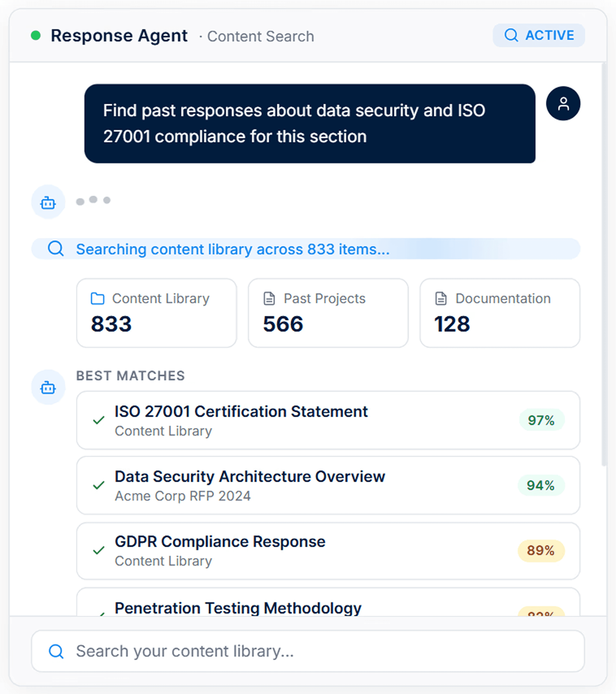Click the document icon on Documentation card

coord(441,298)
